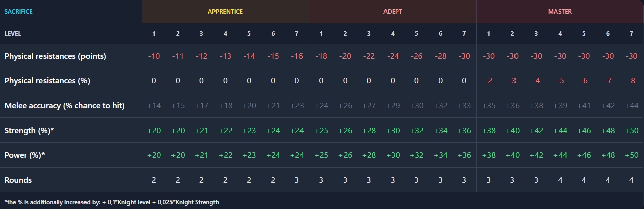644x209 pixels.
Task: Click the +50 Strength value at Master 7
Action: tap(631, 131)
